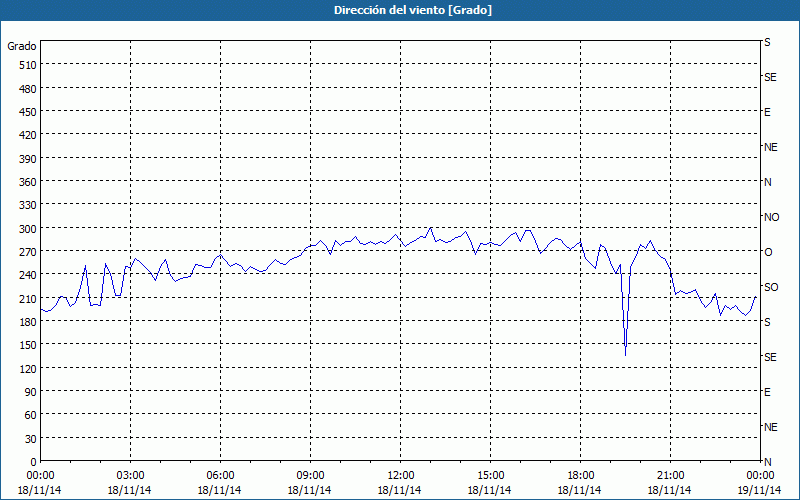Select the 30 degree axis label
Screen dimensions: 800x500
31,439
